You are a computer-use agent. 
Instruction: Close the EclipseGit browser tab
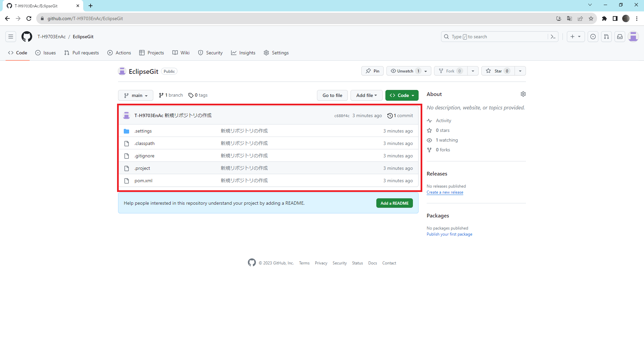pos(78,6)
